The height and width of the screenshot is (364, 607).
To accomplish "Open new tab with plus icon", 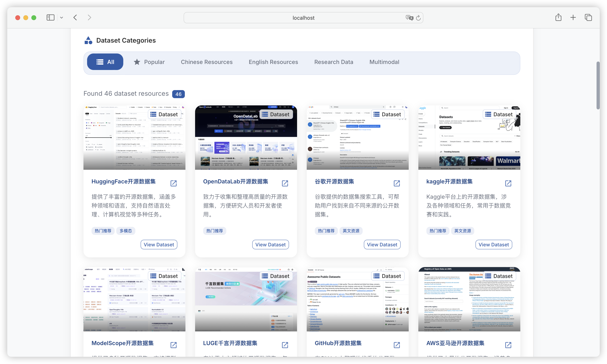I will pos(573,17).
